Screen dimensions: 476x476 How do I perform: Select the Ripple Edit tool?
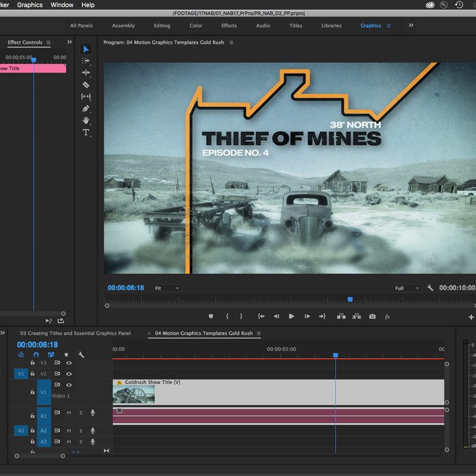coord(86,73)
